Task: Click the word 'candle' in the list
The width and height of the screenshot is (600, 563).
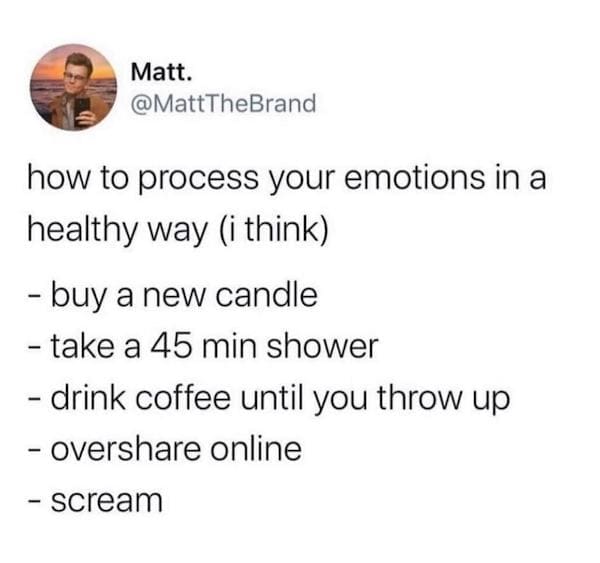Action: 266,295
